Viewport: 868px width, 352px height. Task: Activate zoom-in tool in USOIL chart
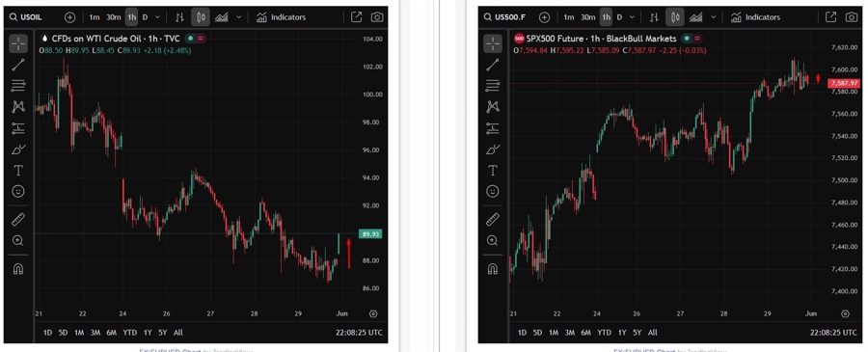tap(18, 240)
